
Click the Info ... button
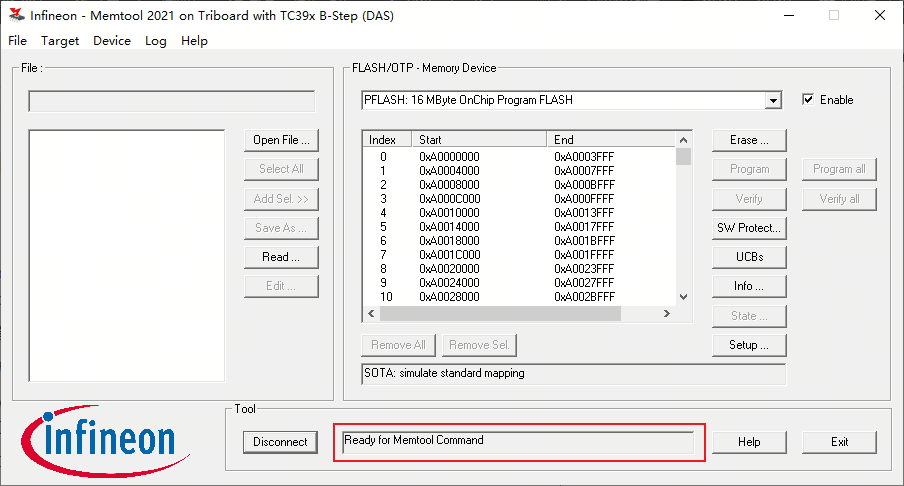click(x=749, y=287)
